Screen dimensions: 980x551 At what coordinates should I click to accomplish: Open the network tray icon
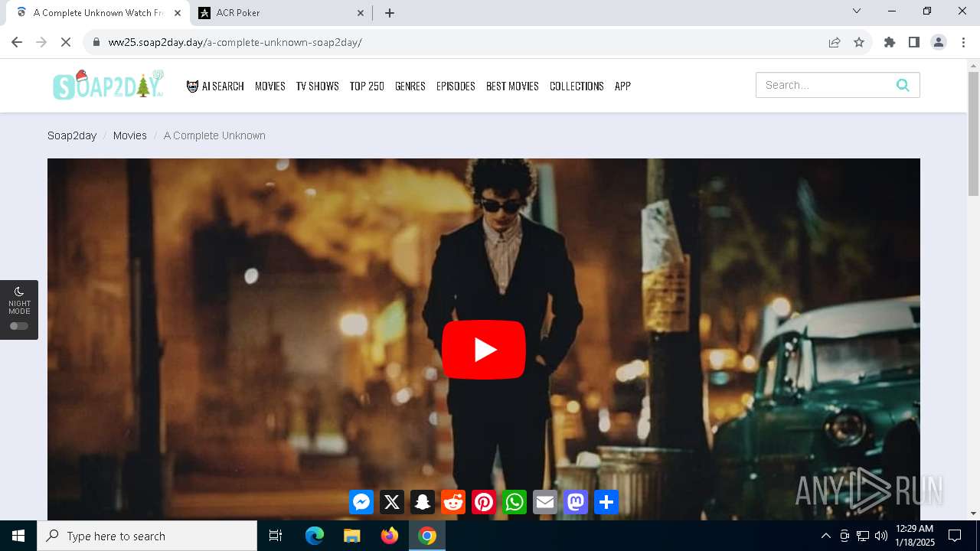(863, 536)
